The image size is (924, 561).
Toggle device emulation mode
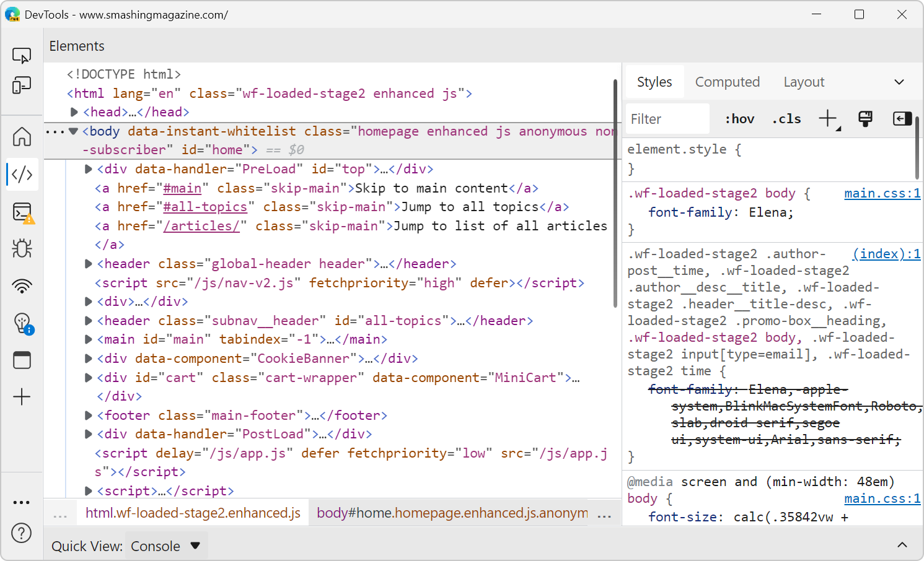(x=22, y=85)
